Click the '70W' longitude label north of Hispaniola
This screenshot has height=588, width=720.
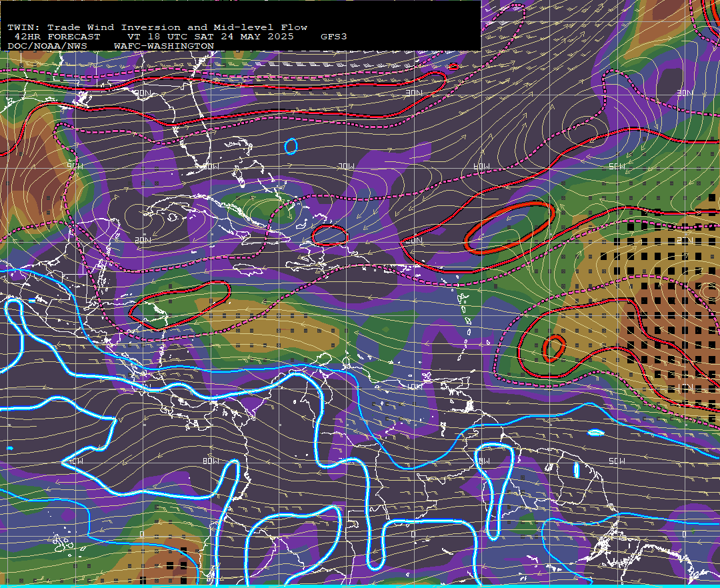point(347,166)
